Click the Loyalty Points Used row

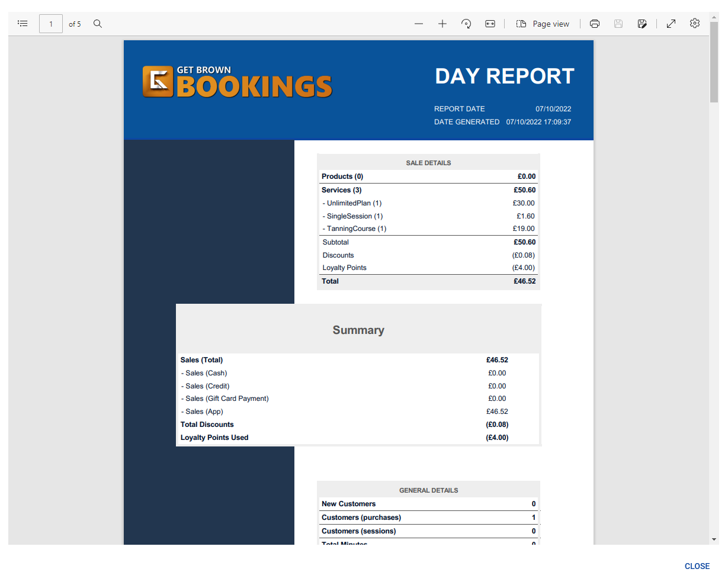coord(358,438)
